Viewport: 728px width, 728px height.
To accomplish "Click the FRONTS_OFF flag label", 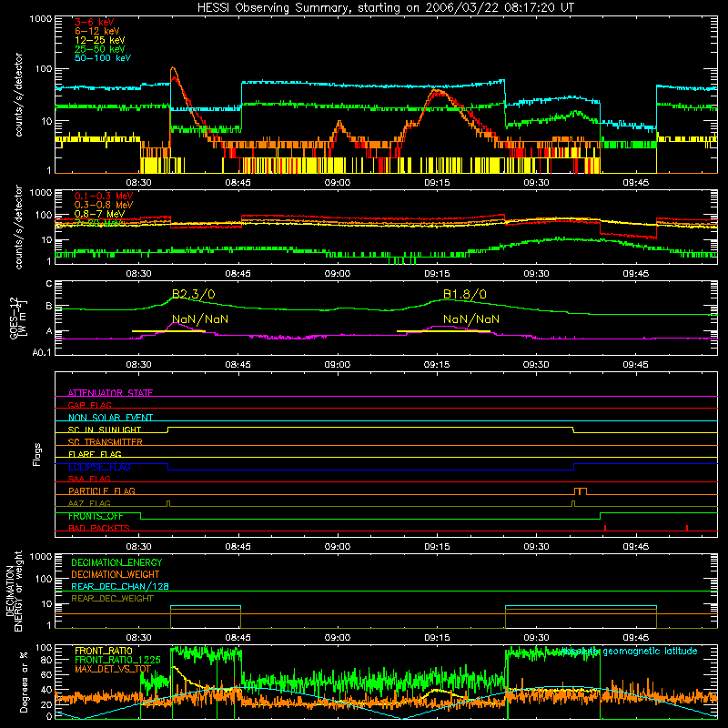I will [96, 516].
